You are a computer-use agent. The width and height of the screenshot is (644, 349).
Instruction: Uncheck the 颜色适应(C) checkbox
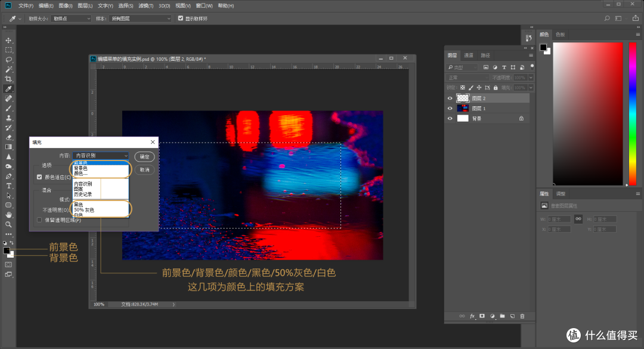(x=39, y=177)
